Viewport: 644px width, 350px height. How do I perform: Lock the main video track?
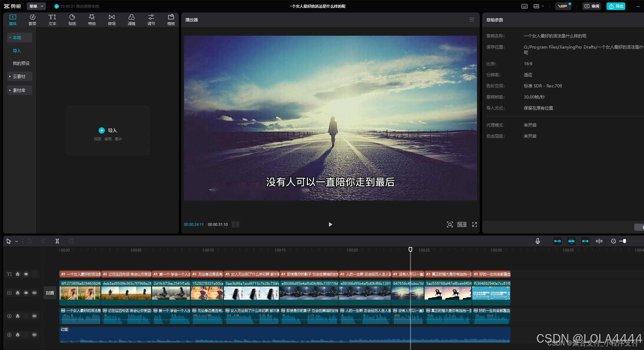(x=18, y=293)
